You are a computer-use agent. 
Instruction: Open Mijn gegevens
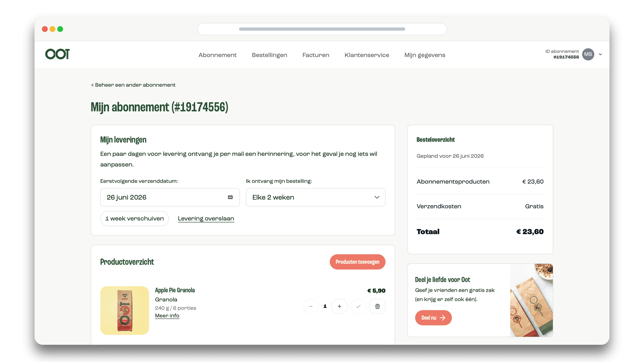425,55
